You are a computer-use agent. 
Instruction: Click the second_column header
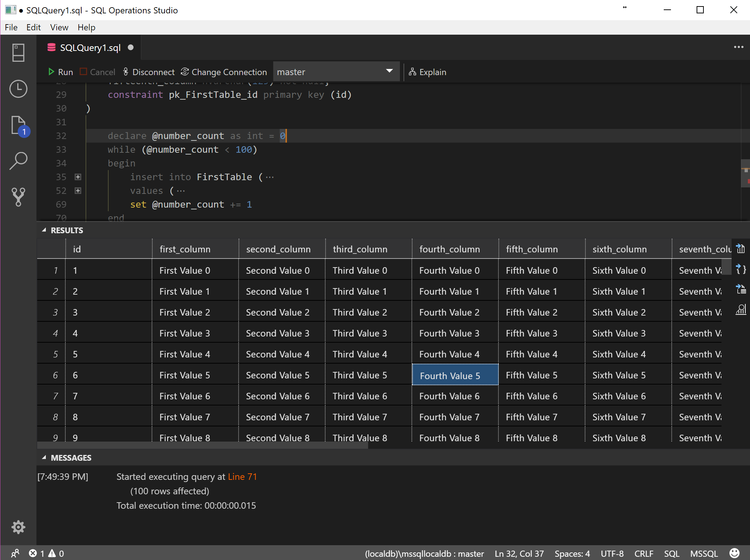pyautogui.click(x=282, y=249)
